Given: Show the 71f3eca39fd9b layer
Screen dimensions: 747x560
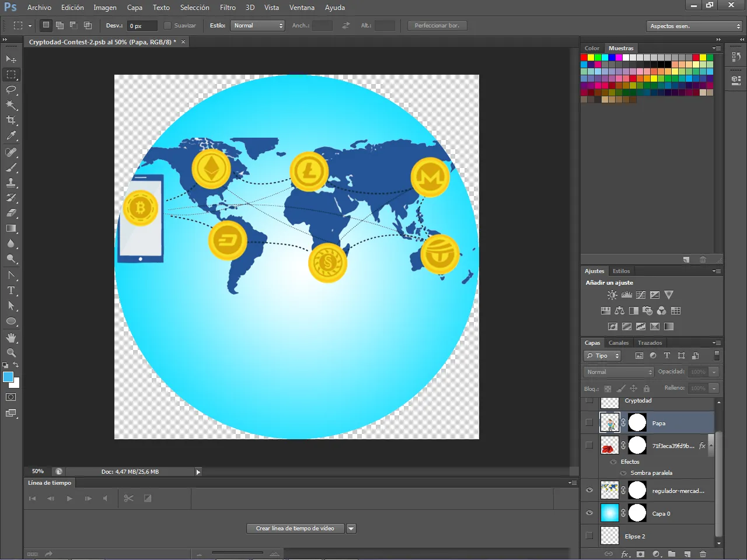Looking at the screenshot, I should click(589, 445).
